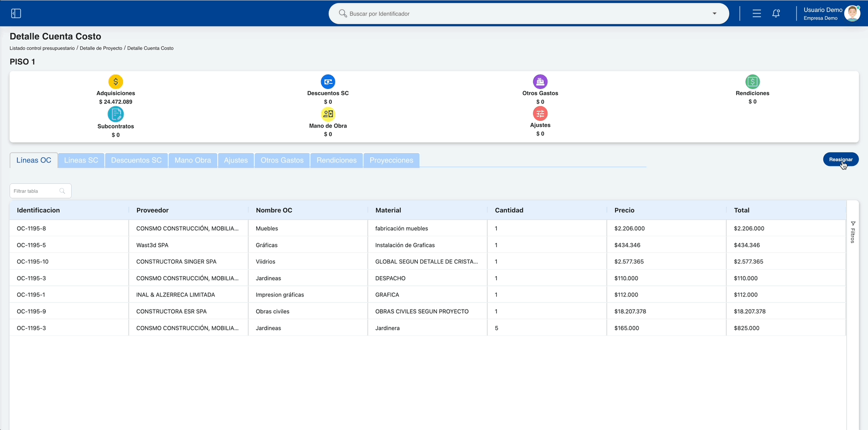868x430 pixels.
Task: Click the Mano de Obra icon
Action: coord(328,114)
